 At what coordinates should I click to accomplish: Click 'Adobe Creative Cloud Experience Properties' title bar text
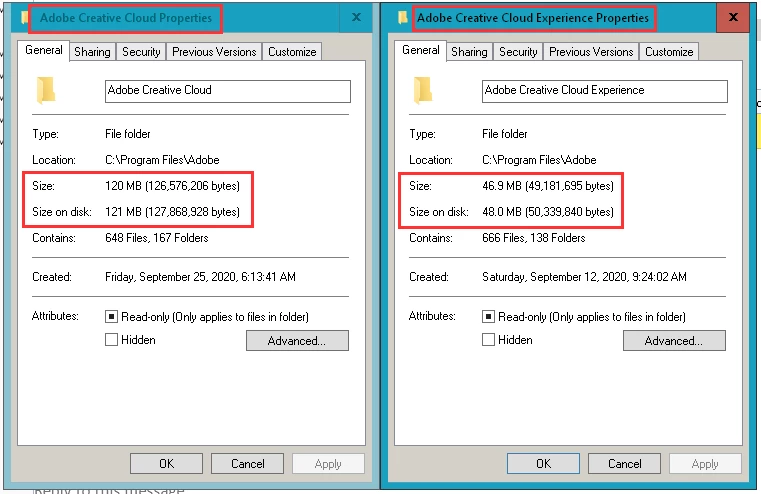[x=533, y=18]
